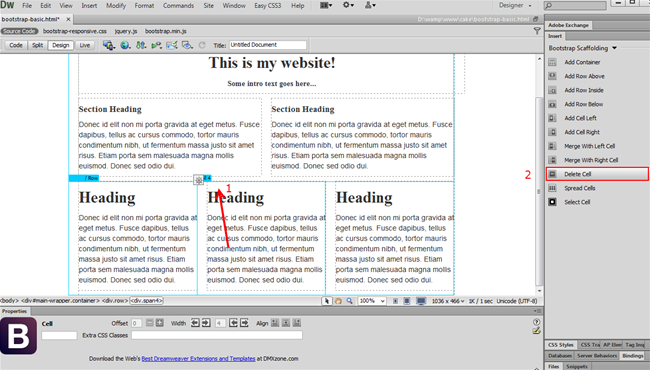Click the multiscreen preview toolbar icon
The height and width of the screenshot is (370, 650).
(x=109, y=45)
